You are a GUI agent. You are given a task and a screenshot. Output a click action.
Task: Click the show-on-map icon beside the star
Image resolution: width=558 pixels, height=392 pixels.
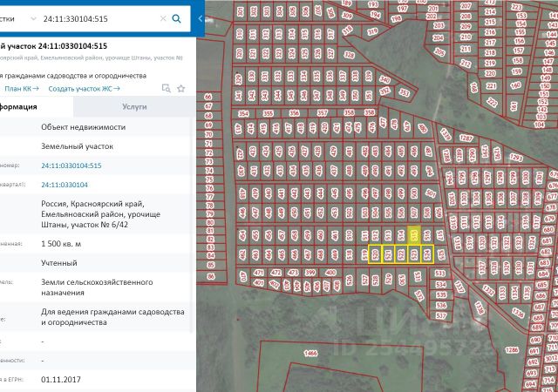(166, 89)
